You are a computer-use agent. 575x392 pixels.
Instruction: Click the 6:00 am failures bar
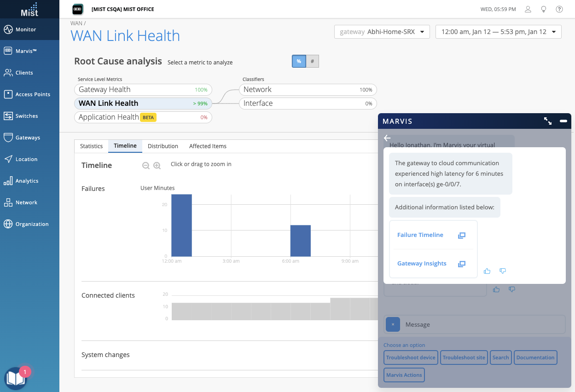click(300, 241)
